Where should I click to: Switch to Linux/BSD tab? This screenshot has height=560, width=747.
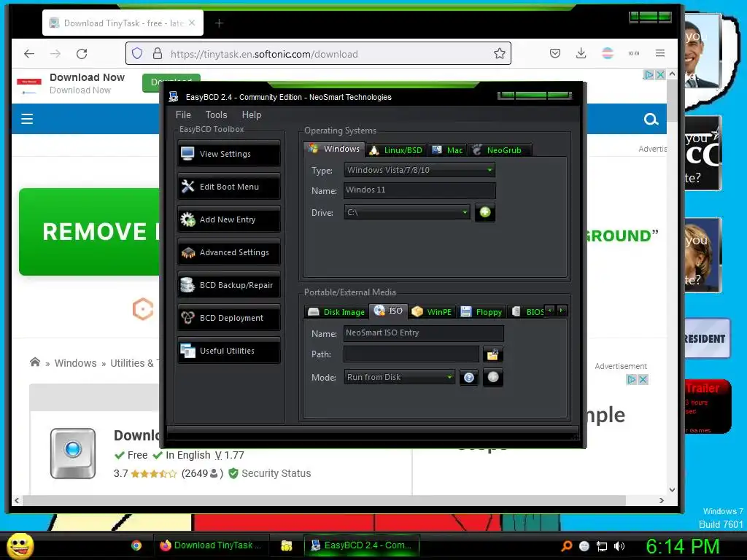pyautogui.click(x=396, y=150)
